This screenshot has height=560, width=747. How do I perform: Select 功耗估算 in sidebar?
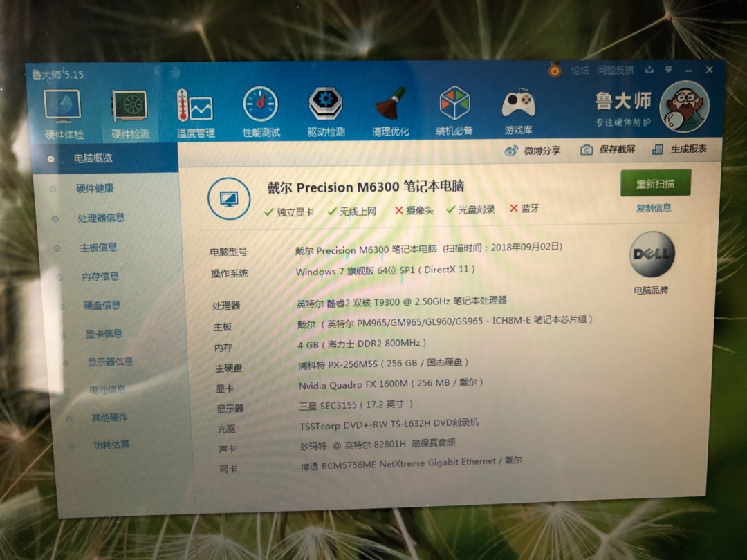pyautogui.click(x=111, y=445)
